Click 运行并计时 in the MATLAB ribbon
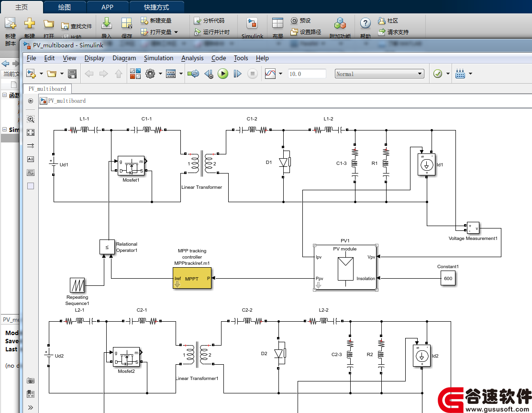 tap(212, 32)
